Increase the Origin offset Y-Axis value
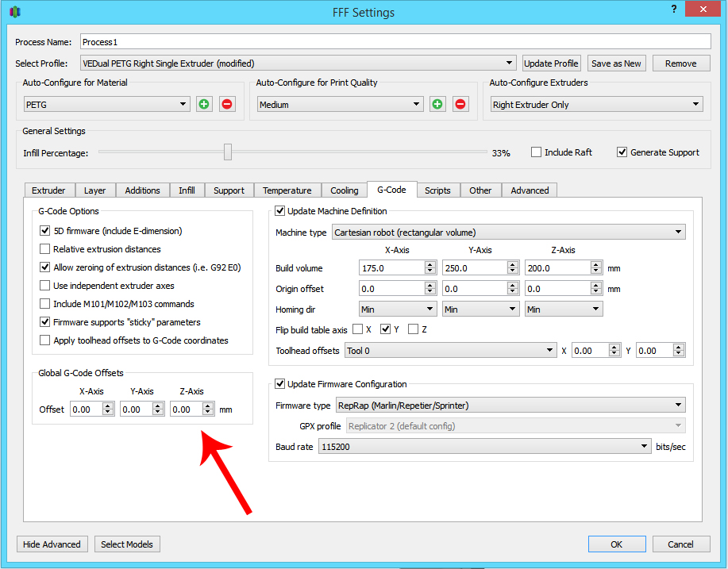Screen dimensions: 728x569 (x=513, y=286)
